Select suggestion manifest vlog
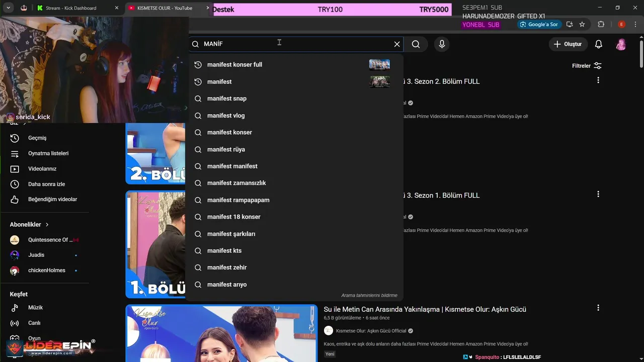 click(x=294, y=116)
